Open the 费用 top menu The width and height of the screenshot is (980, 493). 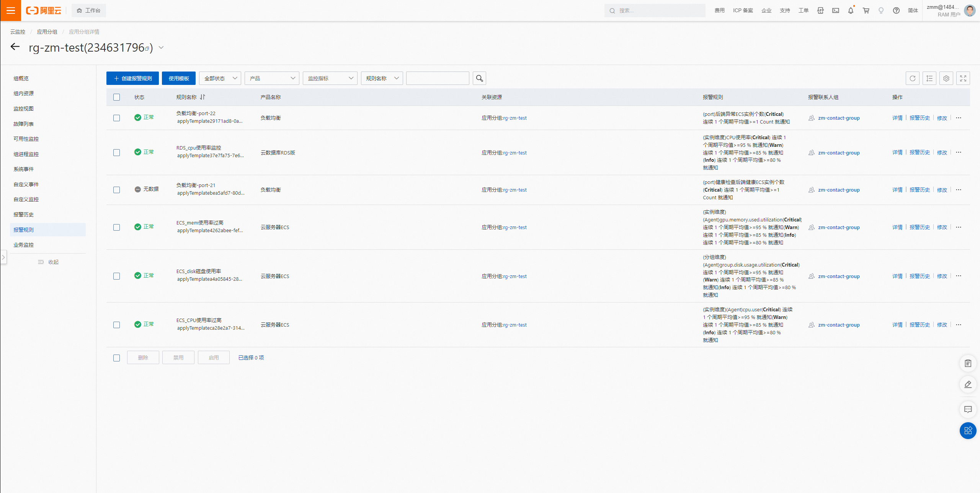coord(719,11)
